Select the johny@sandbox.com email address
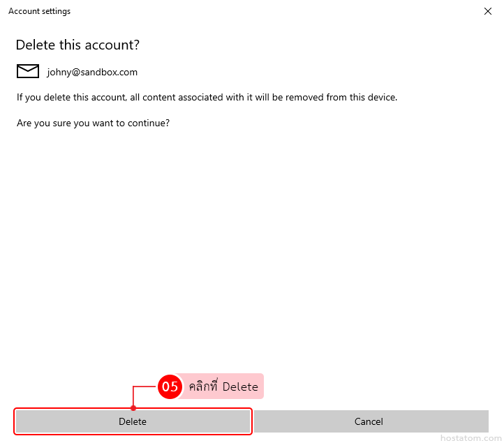Image resolution: width=504 pixels, height=443 pixels. pos(92,72)
